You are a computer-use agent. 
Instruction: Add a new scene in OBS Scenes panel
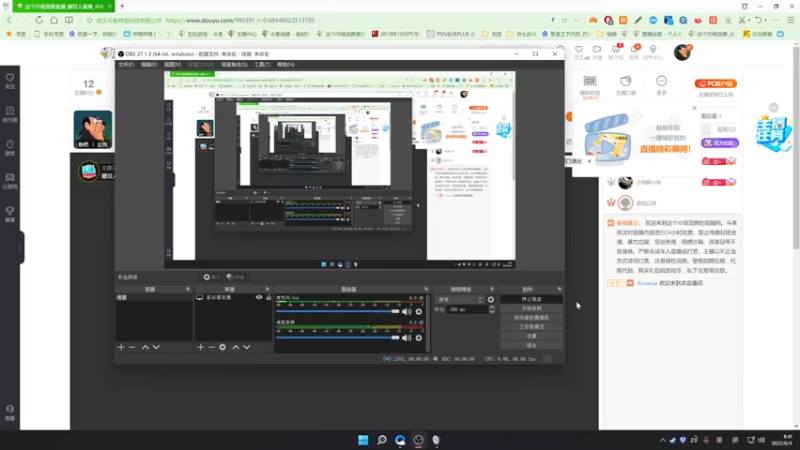click(121, 347)
